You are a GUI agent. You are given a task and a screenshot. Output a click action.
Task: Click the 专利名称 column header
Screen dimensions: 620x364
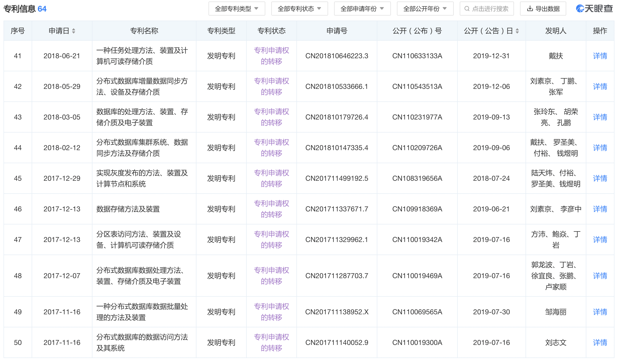pyautogui.click(x=144, y=31)
